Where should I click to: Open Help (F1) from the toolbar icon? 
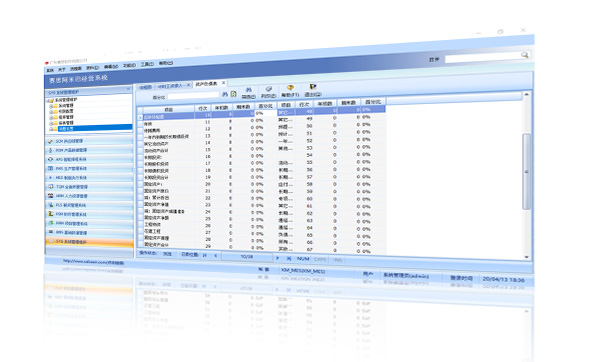[x=290, y=88]
